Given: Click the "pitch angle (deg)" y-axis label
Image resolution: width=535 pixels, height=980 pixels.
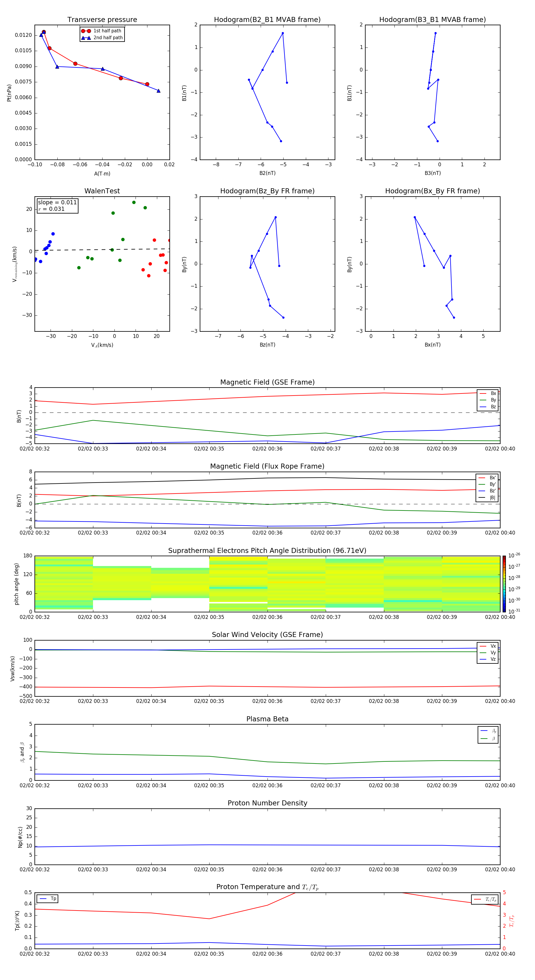Looking at the screenshot, I should pyautogui.click(x=16, y=584).
